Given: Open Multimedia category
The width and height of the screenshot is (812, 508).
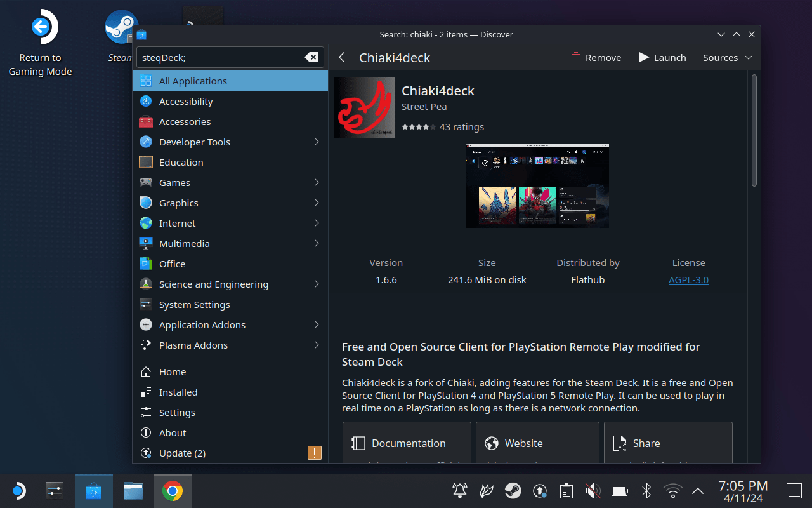Looking at the screenshot, I should (x=230, y=243).
